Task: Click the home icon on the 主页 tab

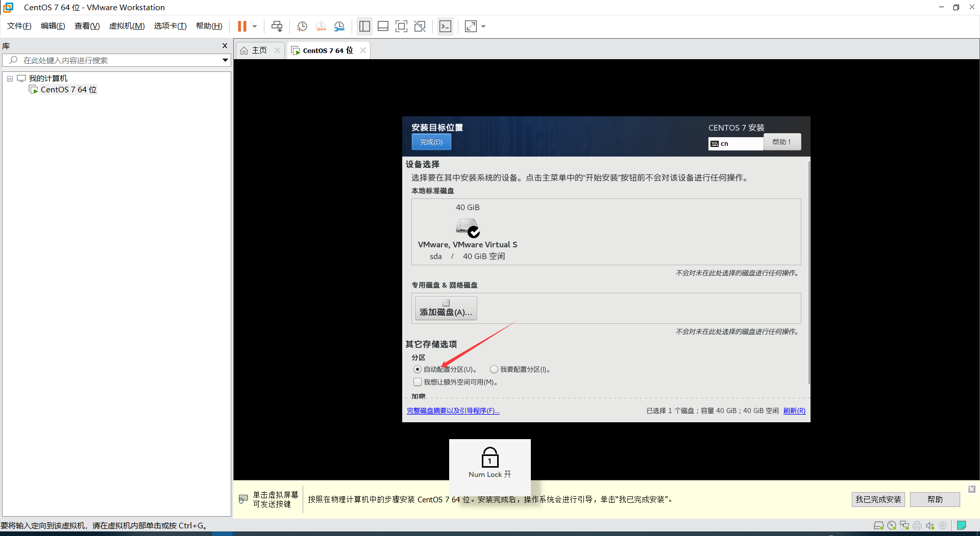Action: click(244, 50)
